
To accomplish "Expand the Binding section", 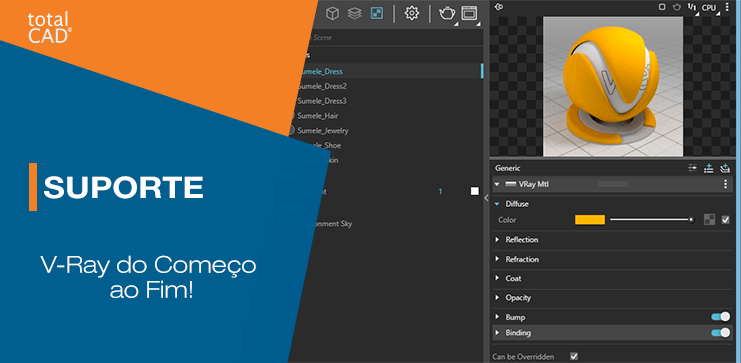I will click(x=497, y=333).
